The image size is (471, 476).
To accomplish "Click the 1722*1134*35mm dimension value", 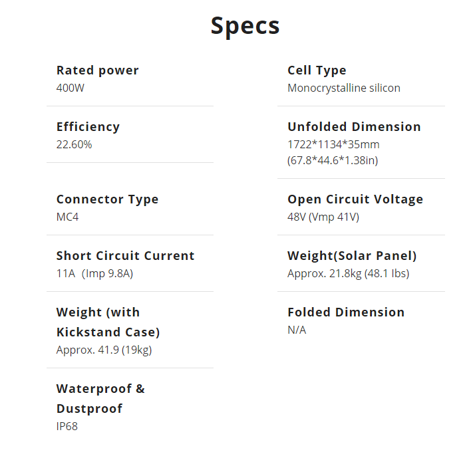I will tap(333, 144).
